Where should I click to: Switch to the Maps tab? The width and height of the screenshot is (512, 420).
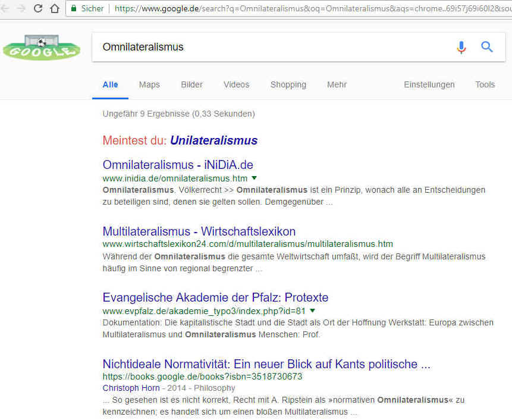pyautogui.click(x=149, y=84)
